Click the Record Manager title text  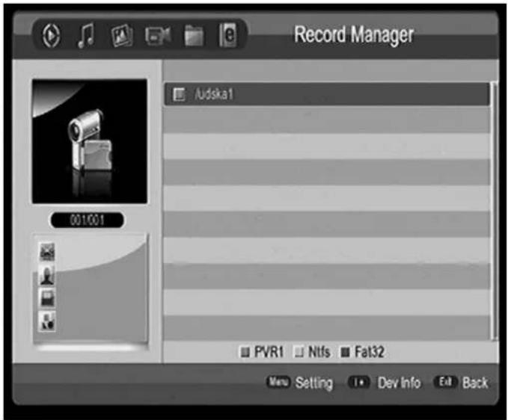(x=354, y=34)
